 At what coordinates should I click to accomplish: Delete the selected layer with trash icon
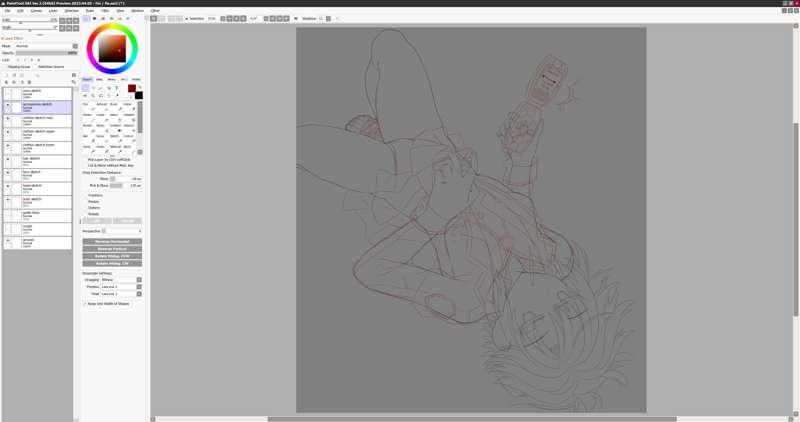[29, 82]
